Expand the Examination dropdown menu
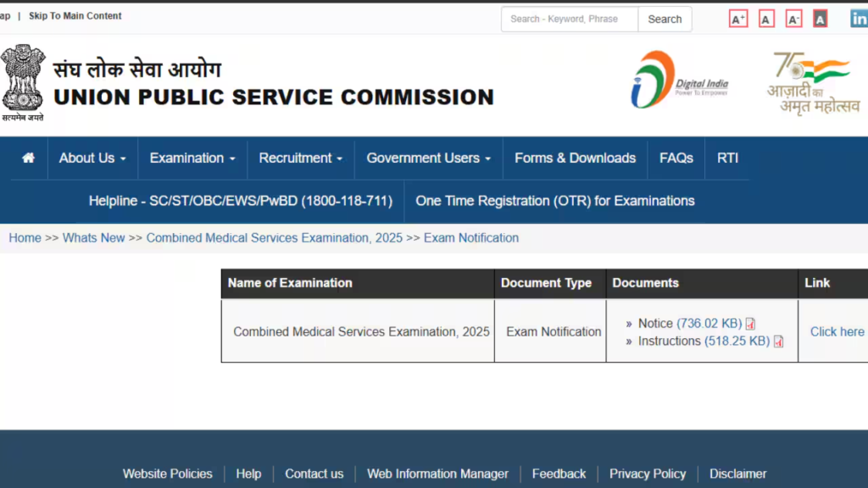This screenshot has height=488, width=868. pos(192,158)
